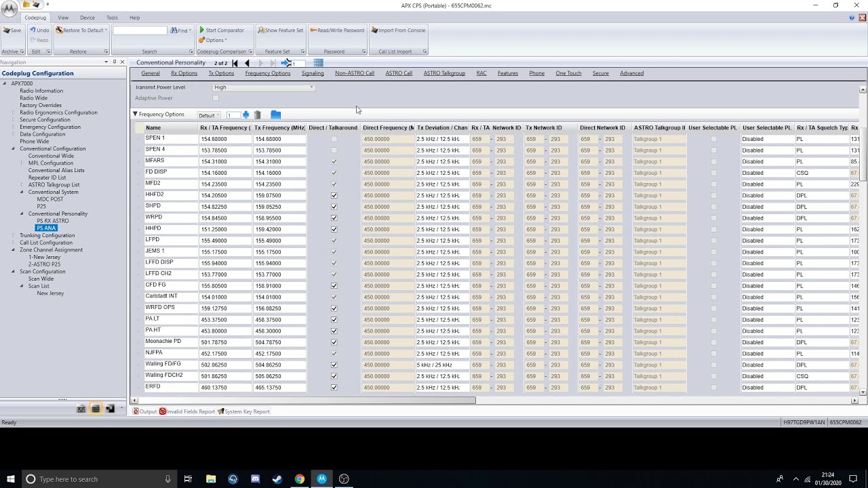Save the codeplug with the Save icon
The width and height of the screenshot is (868, 488).
point(12,30)
